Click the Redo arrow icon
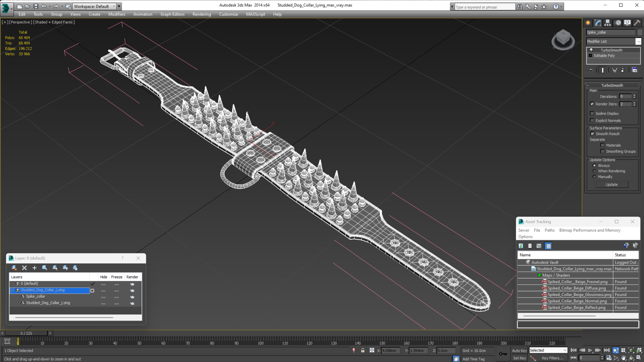Screen dimensions: 644x362 pos(56,6)
